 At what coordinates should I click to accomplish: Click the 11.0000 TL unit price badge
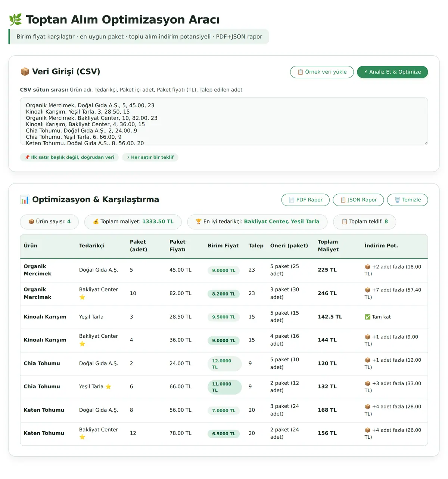225,387
